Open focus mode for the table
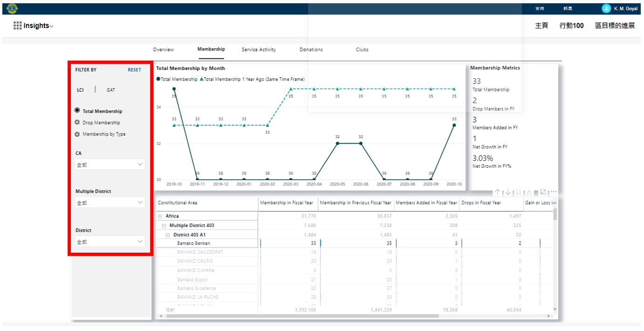 coord(543,192)
